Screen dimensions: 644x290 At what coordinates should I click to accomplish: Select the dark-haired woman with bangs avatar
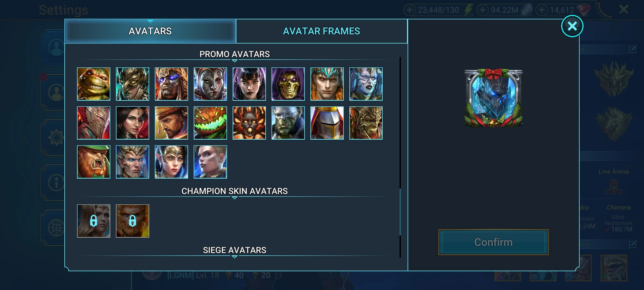249,84
